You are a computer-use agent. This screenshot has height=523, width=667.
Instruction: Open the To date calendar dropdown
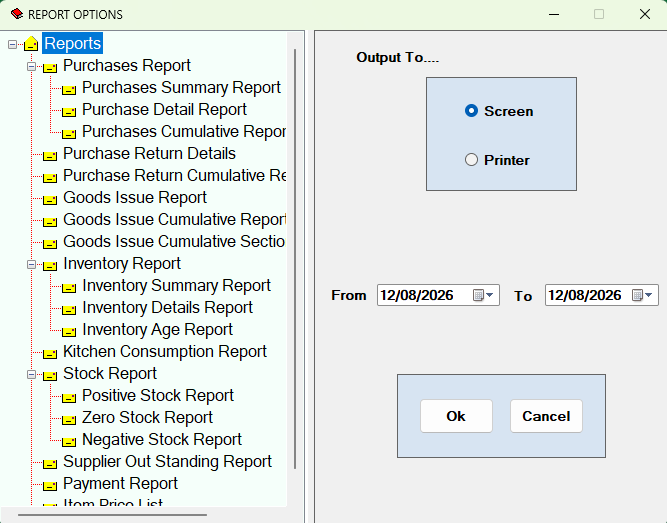[x=642, y=295]
